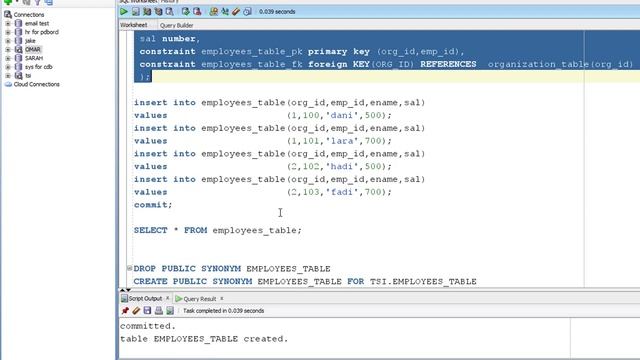Pin the Script Output panel
This screenshot has width=640, height=360.
(125, 311)
